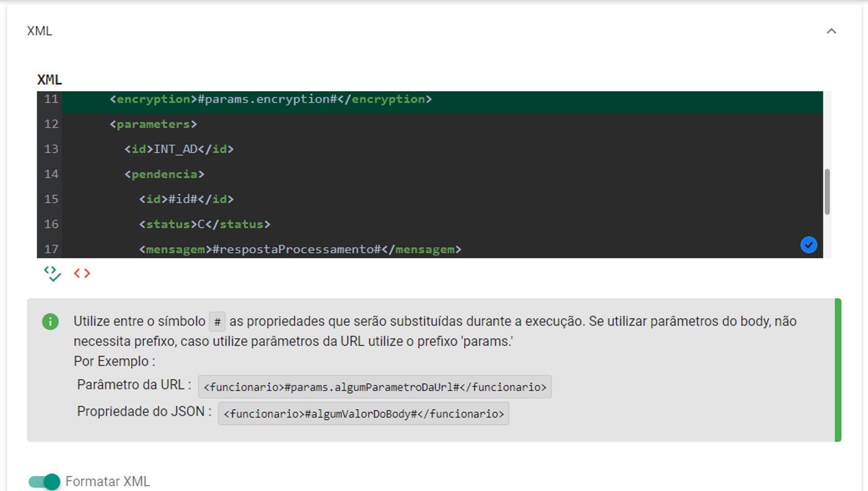Click the respostaProcessamento mensagem line
The image size is (868, 491).
click(x=299, y=249)
